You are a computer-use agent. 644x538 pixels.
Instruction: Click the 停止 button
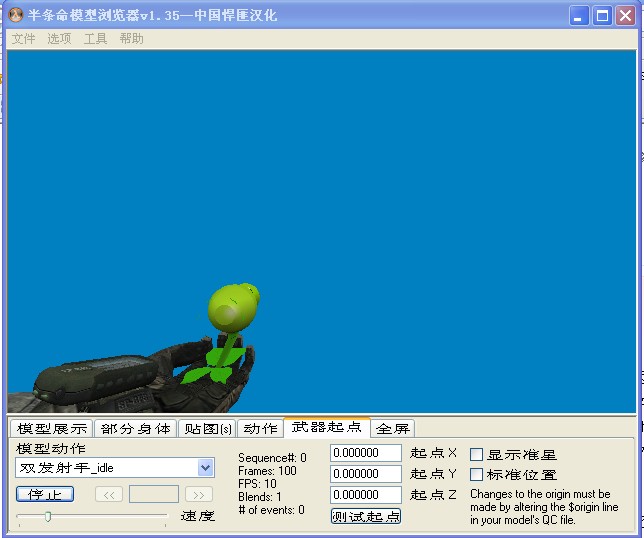45,494
